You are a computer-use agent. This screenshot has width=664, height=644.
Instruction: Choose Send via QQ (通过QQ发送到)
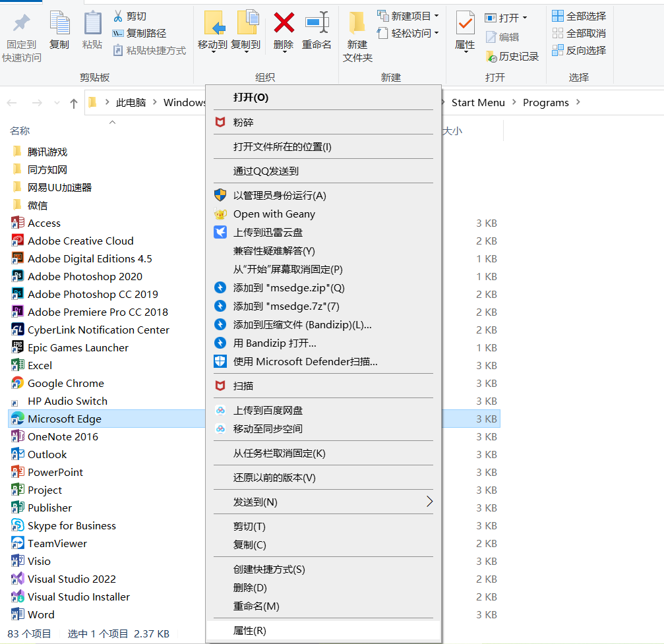(324, 171)
